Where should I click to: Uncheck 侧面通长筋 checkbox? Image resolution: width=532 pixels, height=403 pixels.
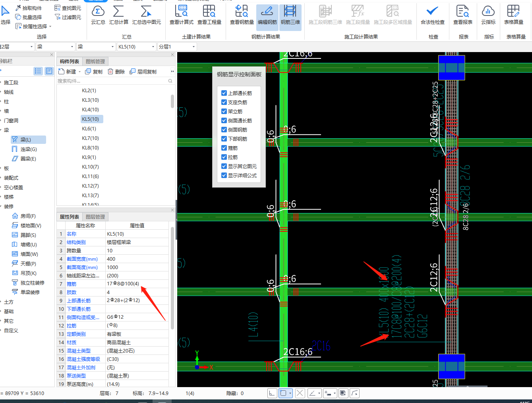click(224, 120)
